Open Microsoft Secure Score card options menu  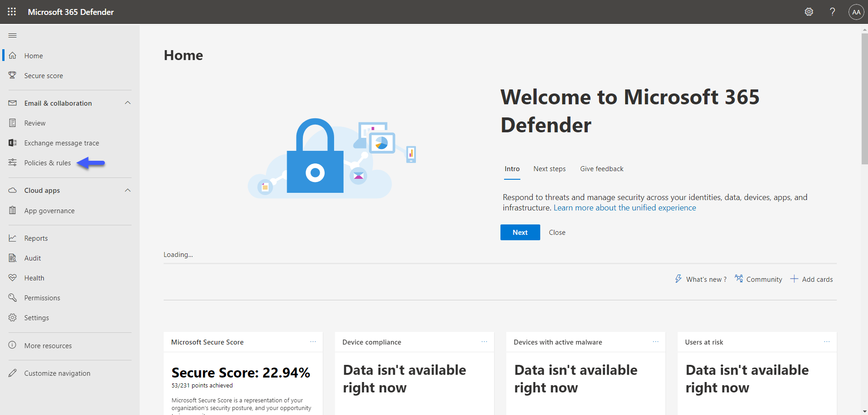(313, 342)
